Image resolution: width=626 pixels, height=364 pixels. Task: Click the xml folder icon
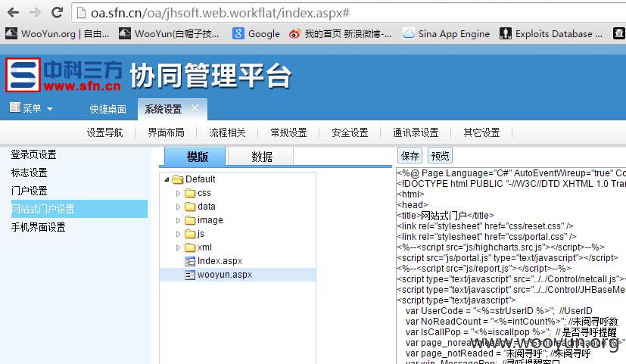[x=190, y=247]
